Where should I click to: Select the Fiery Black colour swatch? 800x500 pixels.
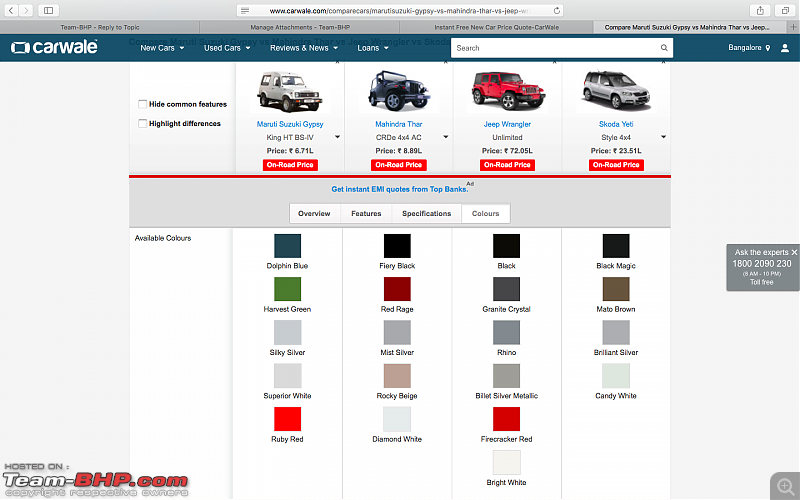[x=397, y=246]
